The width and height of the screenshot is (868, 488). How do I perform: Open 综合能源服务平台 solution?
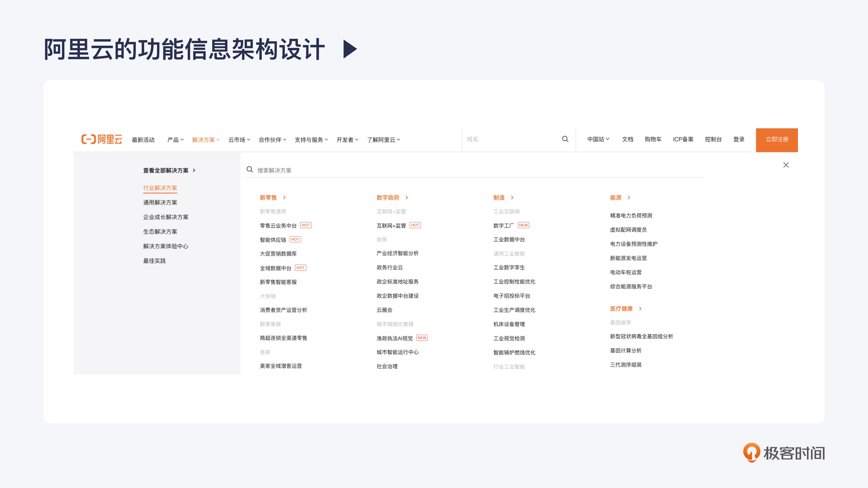pyautogui.click(x=631, y=286)
